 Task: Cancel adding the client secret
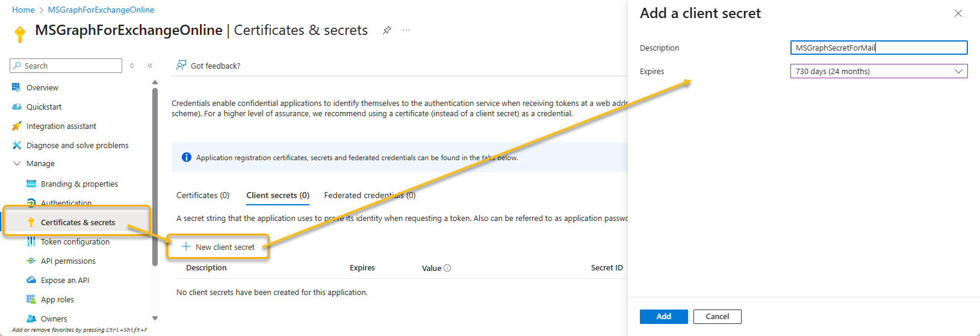(717, 317)
